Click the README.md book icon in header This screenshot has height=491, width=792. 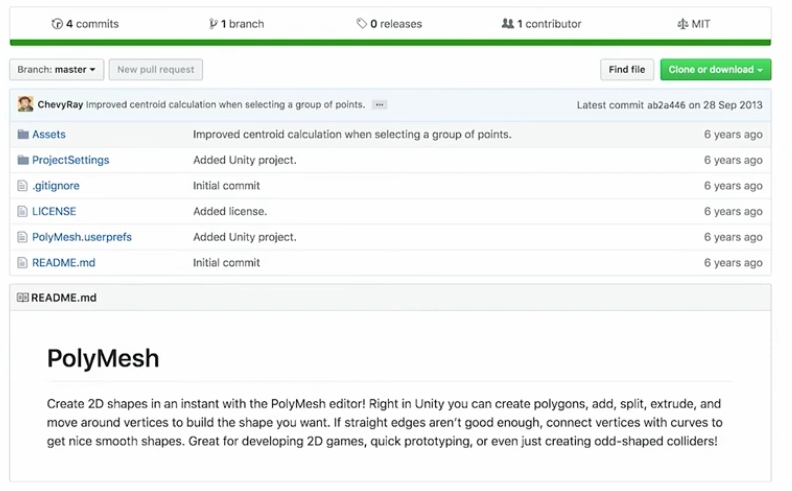pos(23,298)
